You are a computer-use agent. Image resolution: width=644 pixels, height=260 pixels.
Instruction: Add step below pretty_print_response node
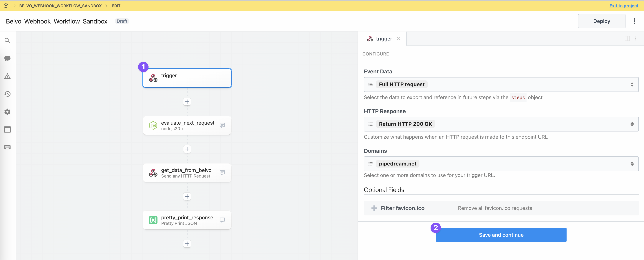(x=187, y=244)
